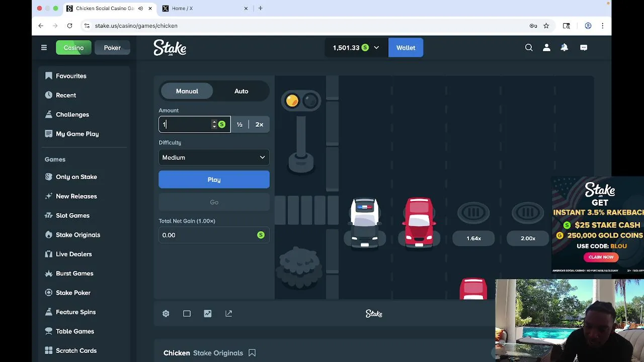Reload the page in browser
The width and height of the screenshot is (644, 362).
69,26
